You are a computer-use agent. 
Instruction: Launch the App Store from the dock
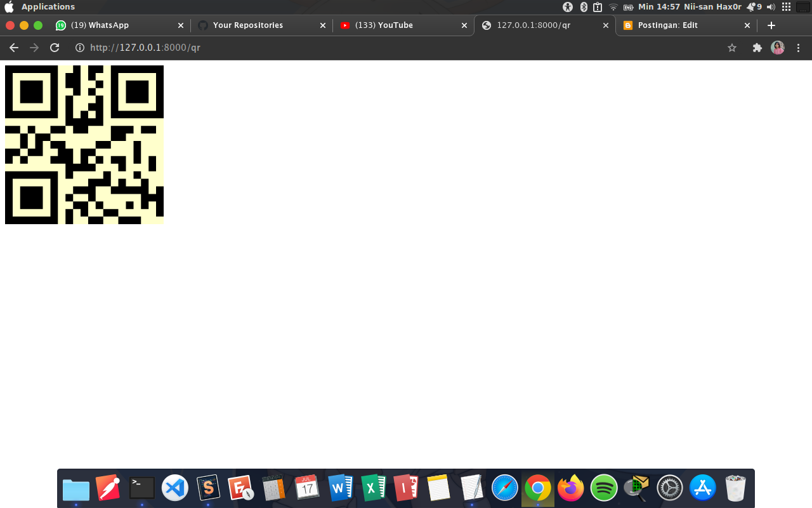pos(703,488)
